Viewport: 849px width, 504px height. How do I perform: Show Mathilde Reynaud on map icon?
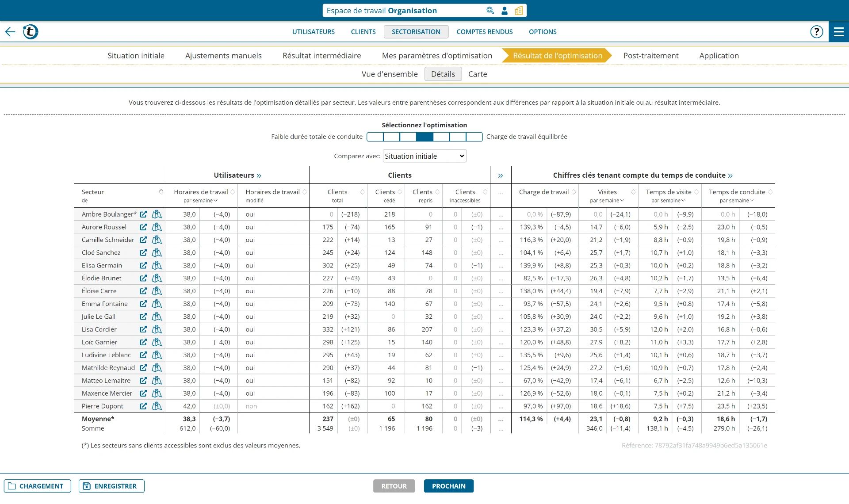(157, 368)
